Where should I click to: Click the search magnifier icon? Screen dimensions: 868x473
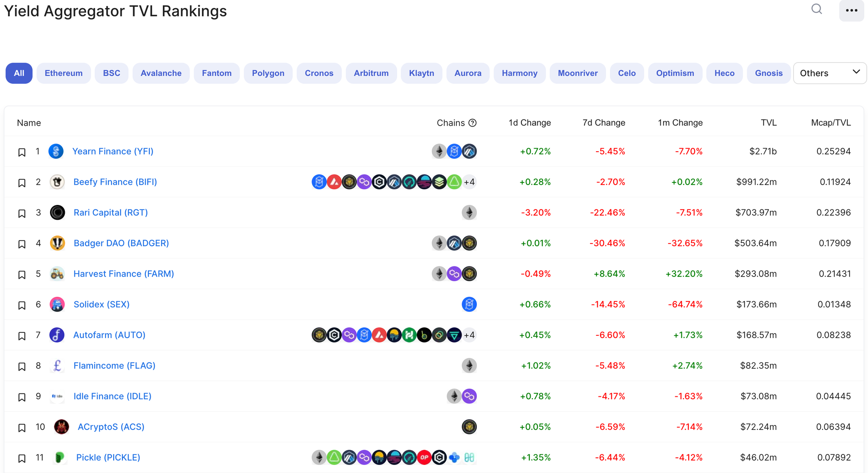pyautogui.click(x=816, y=9)
